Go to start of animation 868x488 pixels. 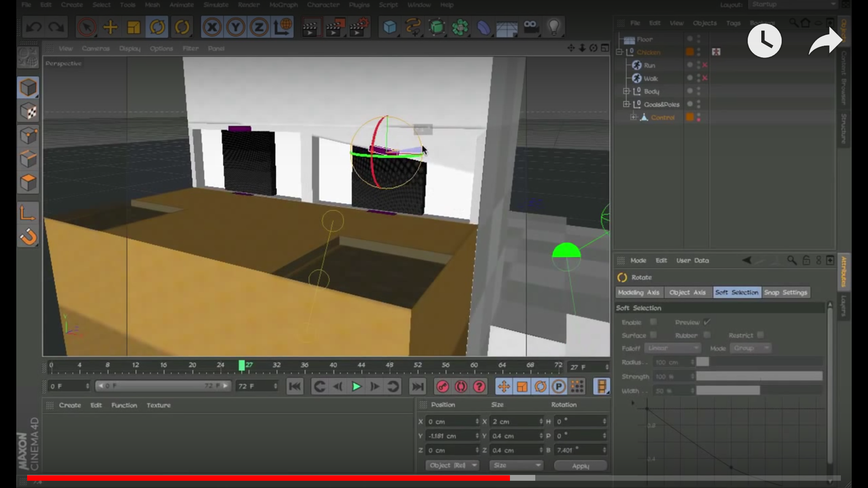point(295,387)
